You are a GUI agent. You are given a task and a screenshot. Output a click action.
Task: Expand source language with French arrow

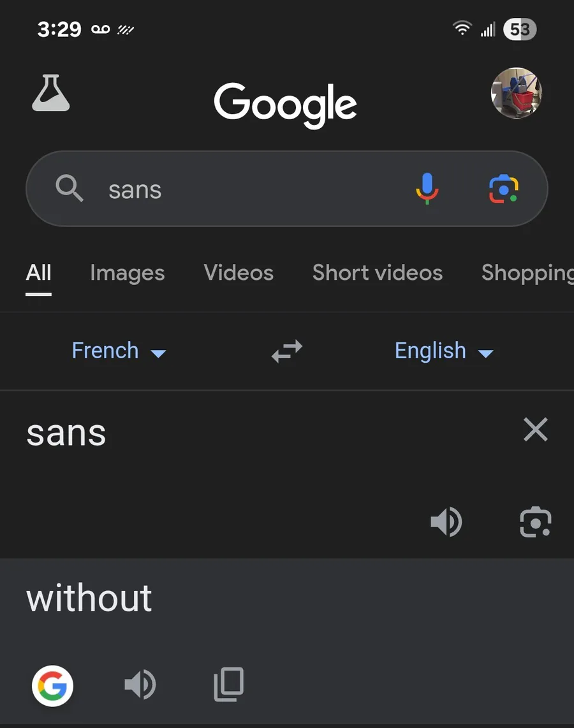(x=158, y=354)
